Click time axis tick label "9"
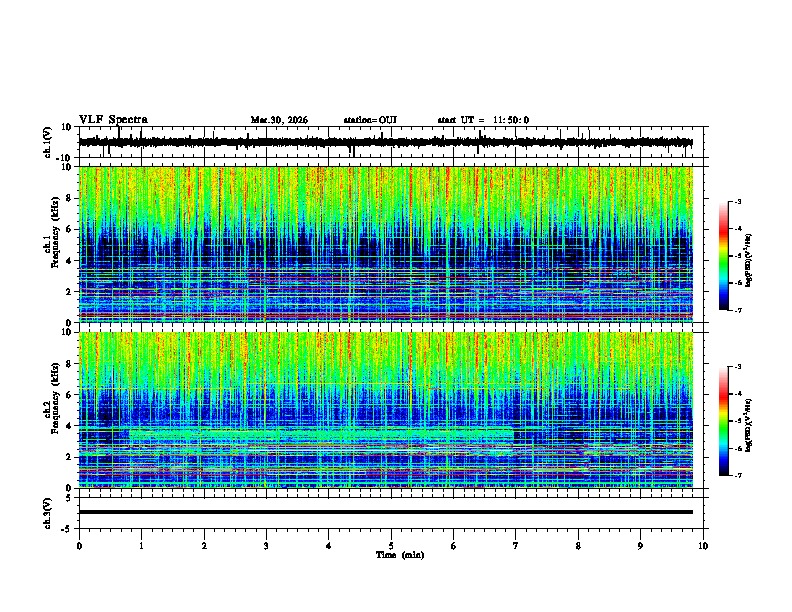 (640, 546)
